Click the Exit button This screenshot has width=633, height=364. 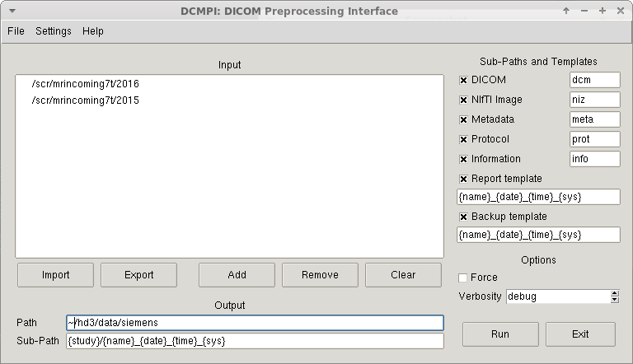[579, 334]
